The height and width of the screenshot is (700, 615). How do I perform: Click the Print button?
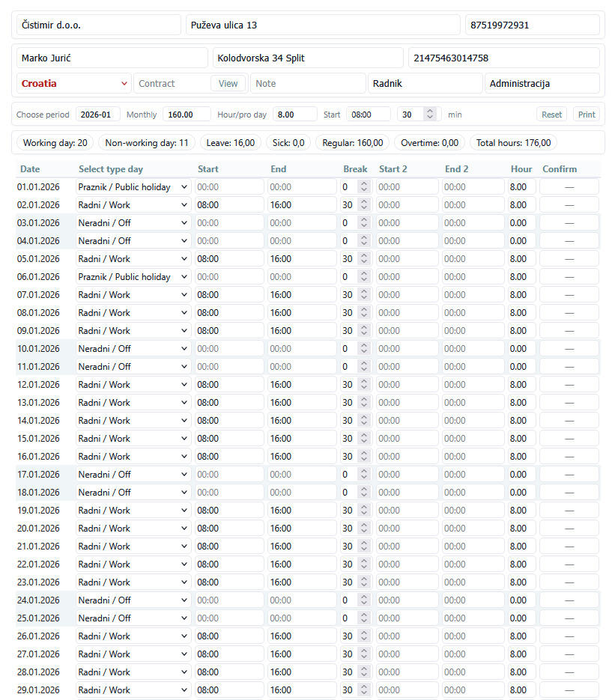587,115
